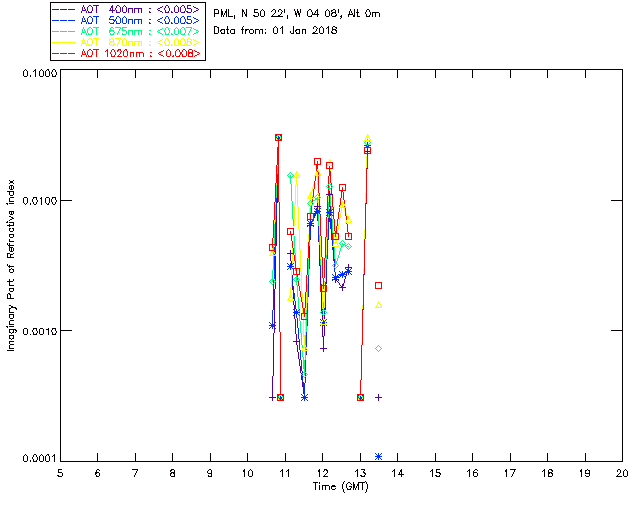Click the x-axis tick label '8'
The width and height of the screenshot is (640, 512).
click(x=173, y=473)
